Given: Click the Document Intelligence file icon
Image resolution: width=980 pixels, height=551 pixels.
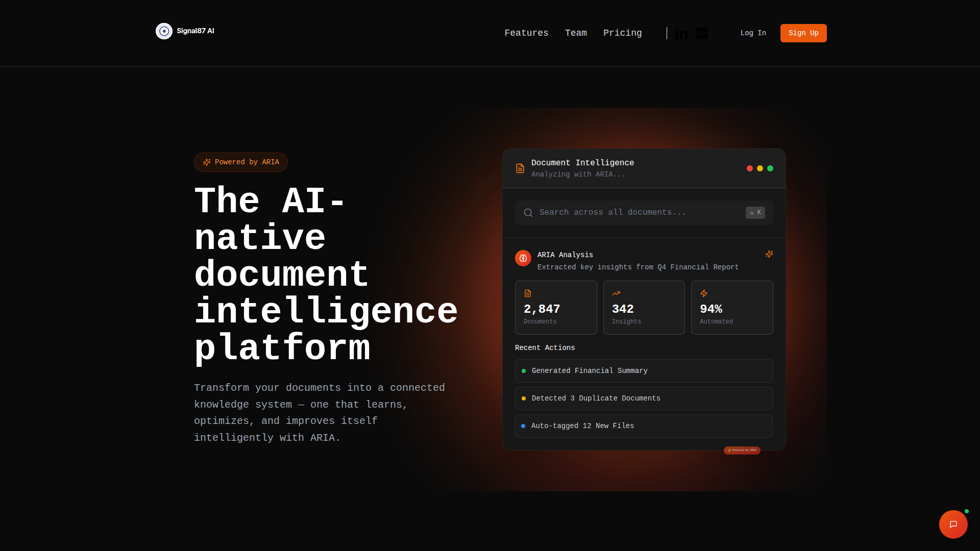Looking at the screenshot, I should coord(520,168).
